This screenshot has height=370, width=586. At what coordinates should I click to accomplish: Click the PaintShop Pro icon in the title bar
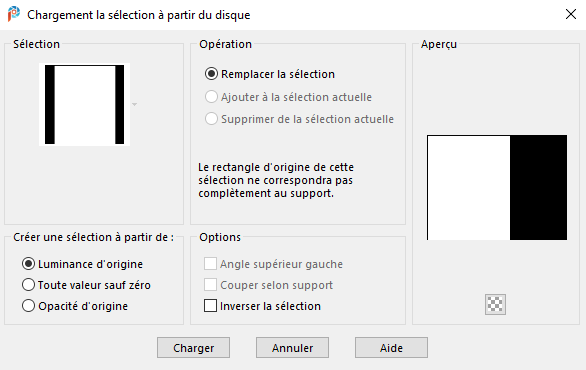click(14, 14)
